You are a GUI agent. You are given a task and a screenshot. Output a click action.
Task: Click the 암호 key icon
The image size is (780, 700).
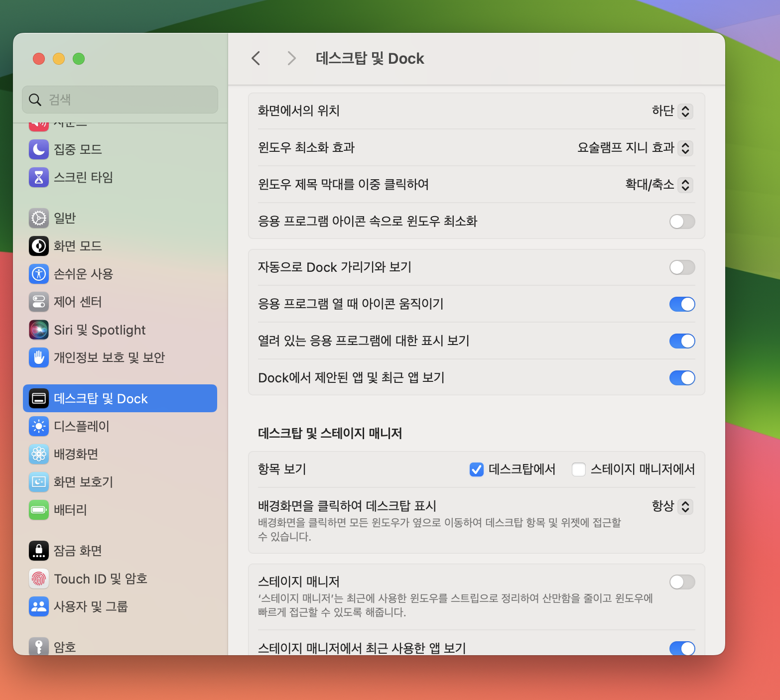(39, 646)
